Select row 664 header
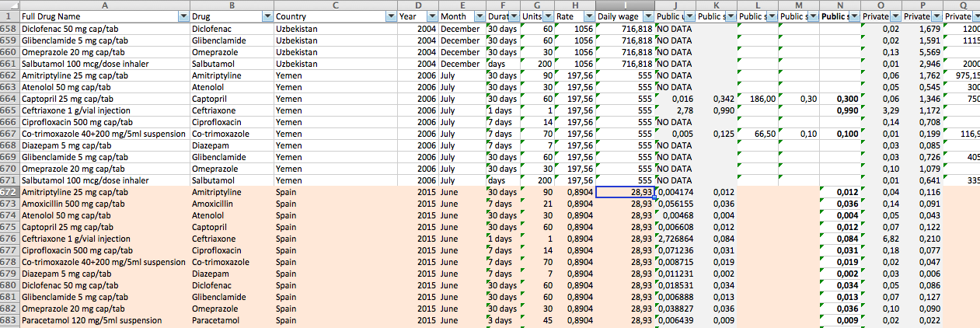This screenshot has height=328, width=980. (x=9, y=98)
